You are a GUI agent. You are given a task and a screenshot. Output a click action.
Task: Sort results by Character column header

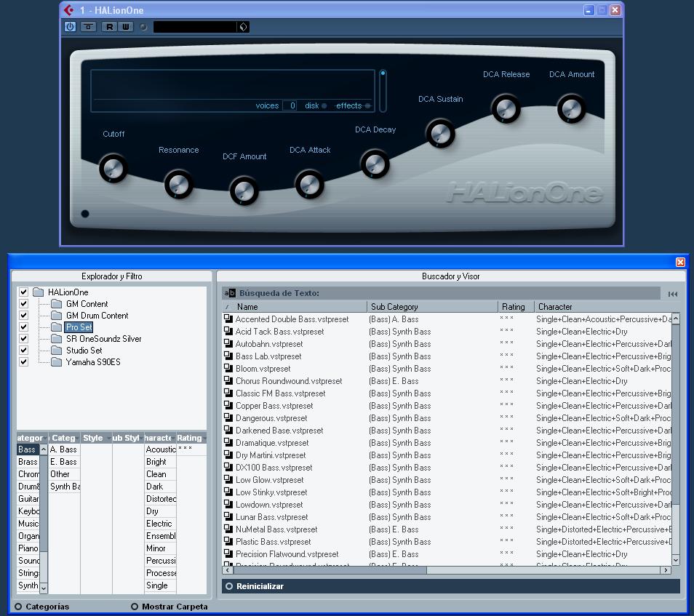point(603,307)
